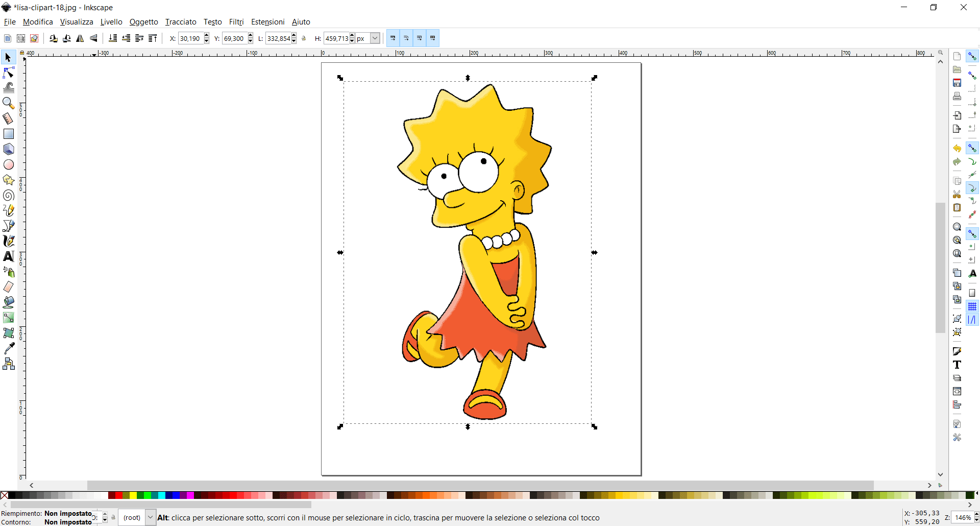
Task: Click the Cut scissors icon
Action: point(957,195)
